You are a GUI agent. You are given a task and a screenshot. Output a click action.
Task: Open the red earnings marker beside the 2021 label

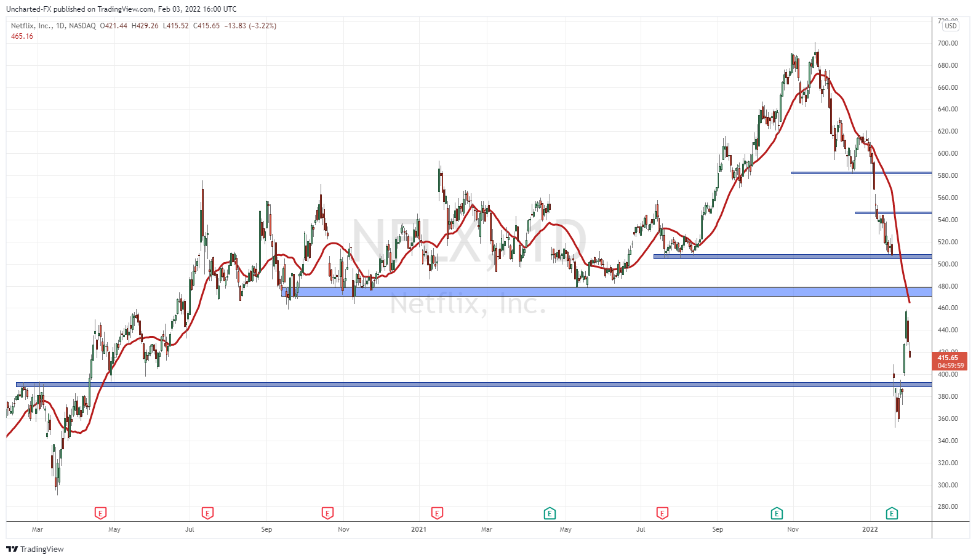437,513
